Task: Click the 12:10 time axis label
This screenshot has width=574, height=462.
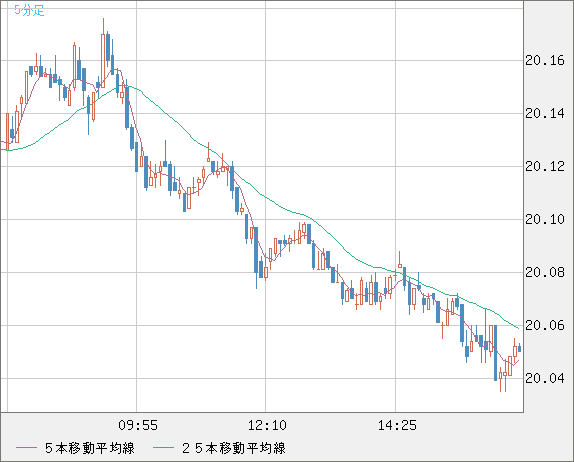Action: click(267, 425)
